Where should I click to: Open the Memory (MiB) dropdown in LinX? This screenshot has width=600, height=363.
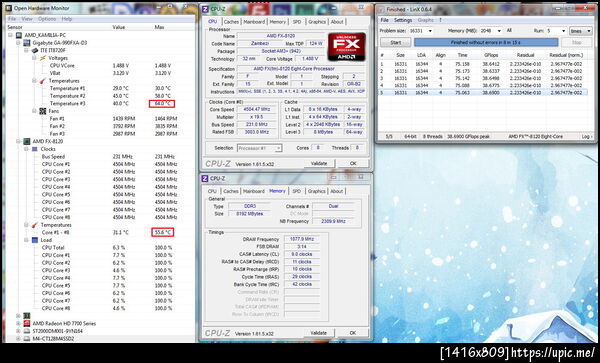[x=499, y=31]
